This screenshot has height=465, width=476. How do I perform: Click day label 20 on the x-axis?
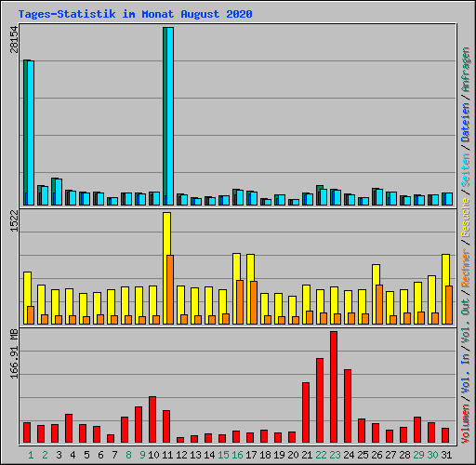click(293, 455)
